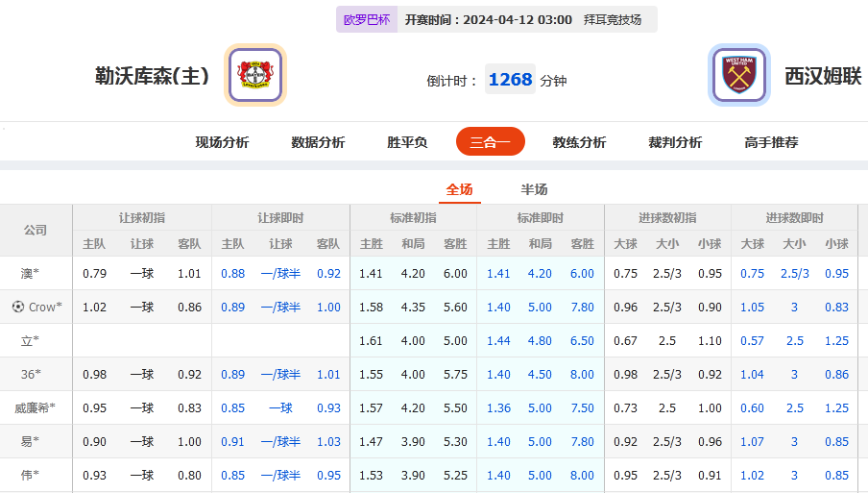This screenshot has width=868, height=493.
Task: Click the 1268 countdown timer value
Action: (x=510, y=80)
